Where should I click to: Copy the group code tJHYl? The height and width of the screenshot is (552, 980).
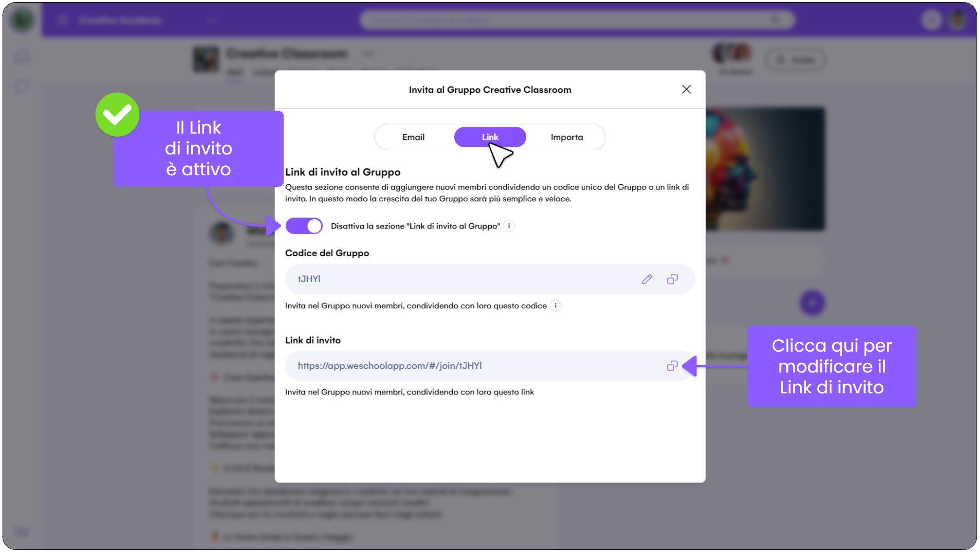[x=672, y=279]
